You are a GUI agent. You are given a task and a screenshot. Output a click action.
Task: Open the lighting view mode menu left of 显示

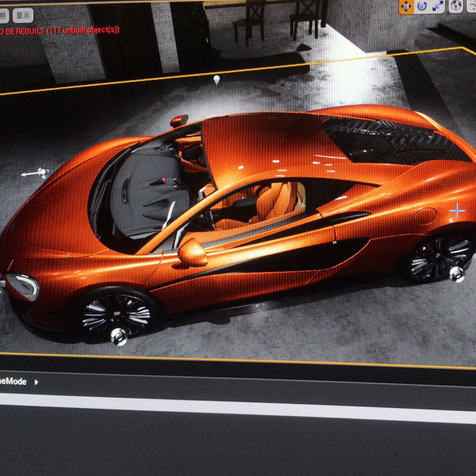(4, 15)
